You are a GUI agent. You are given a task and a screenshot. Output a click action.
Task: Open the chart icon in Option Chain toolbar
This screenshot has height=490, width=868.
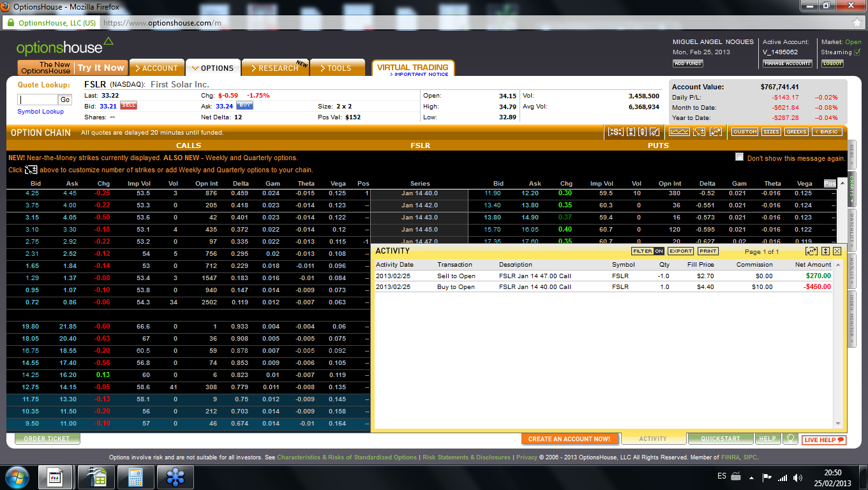[x=679, y=132]
